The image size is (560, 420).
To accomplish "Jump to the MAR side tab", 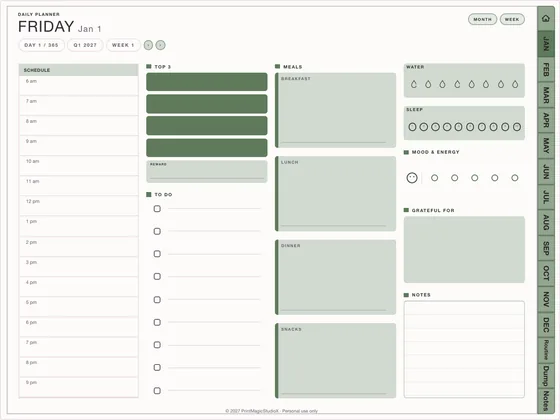I will click(x=546, y=95).
